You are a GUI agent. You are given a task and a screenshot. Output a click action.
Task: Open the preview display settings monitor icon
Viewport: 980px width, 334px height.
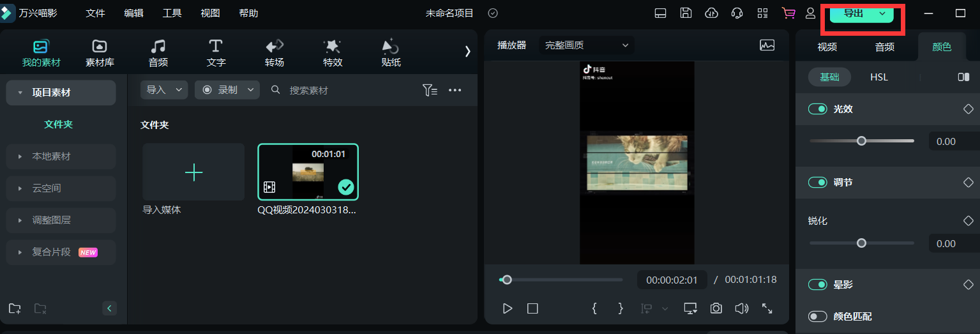pyautogui.click(x=690, y=308)
